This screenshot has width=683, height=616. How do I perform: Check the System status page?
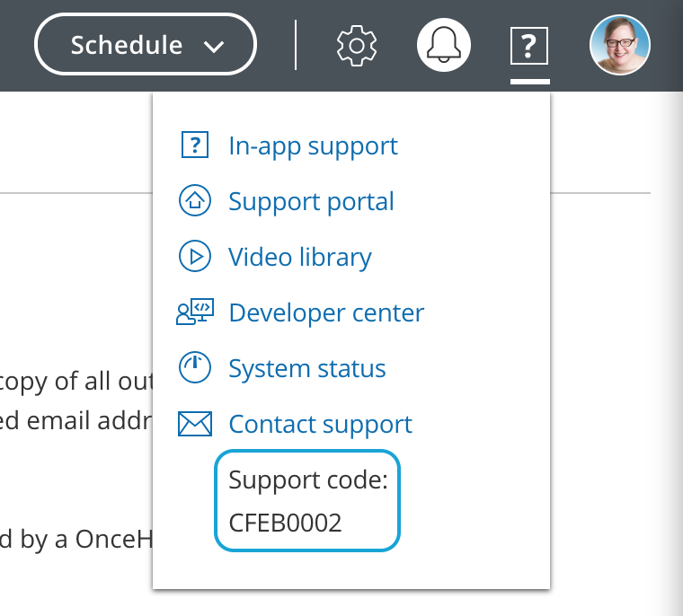pos(307,368)
